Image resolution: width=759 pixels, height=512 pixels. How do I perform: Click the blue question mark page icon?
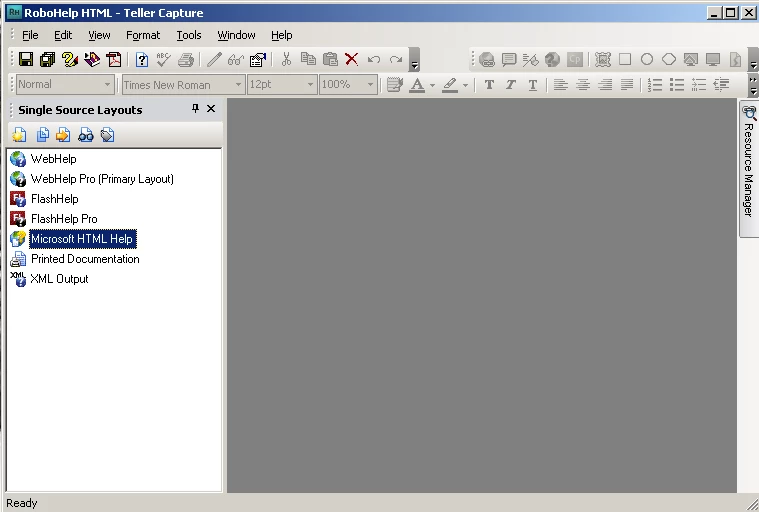pos(142,60)
